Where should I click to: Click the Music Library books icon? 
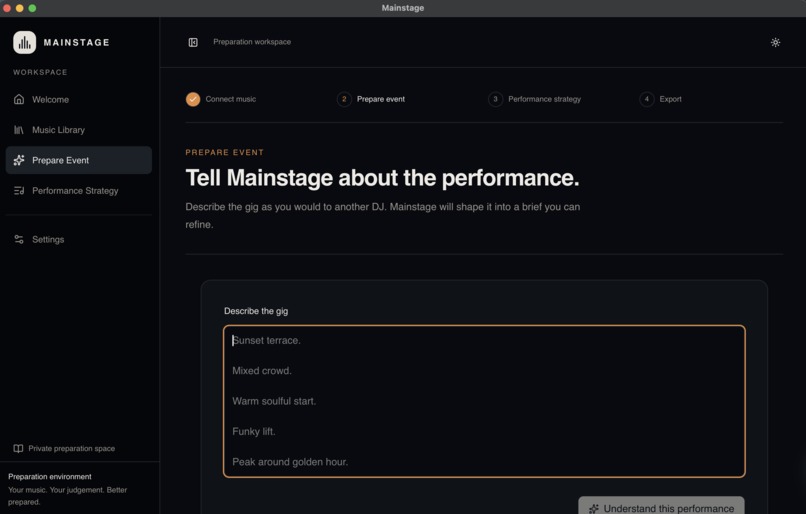[x=19, y=130]
